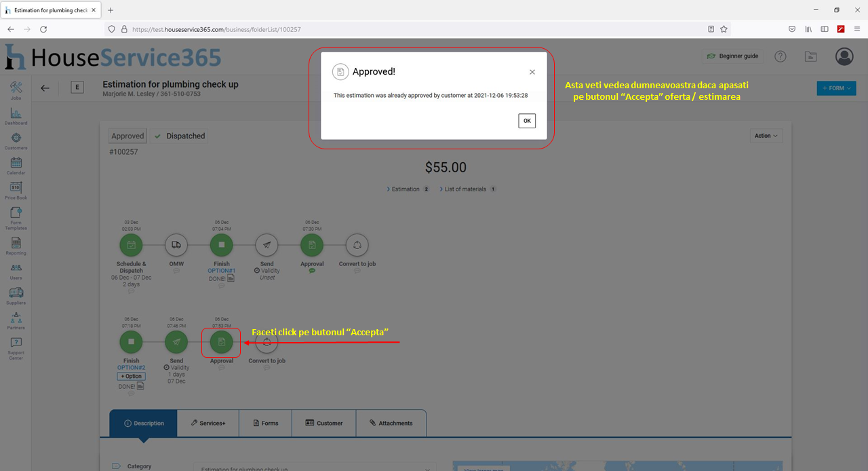Screen dimensions: 868x471
Task: Open green comment bubble under Approval
Action: pyautogui.click(x=312, y=271)
